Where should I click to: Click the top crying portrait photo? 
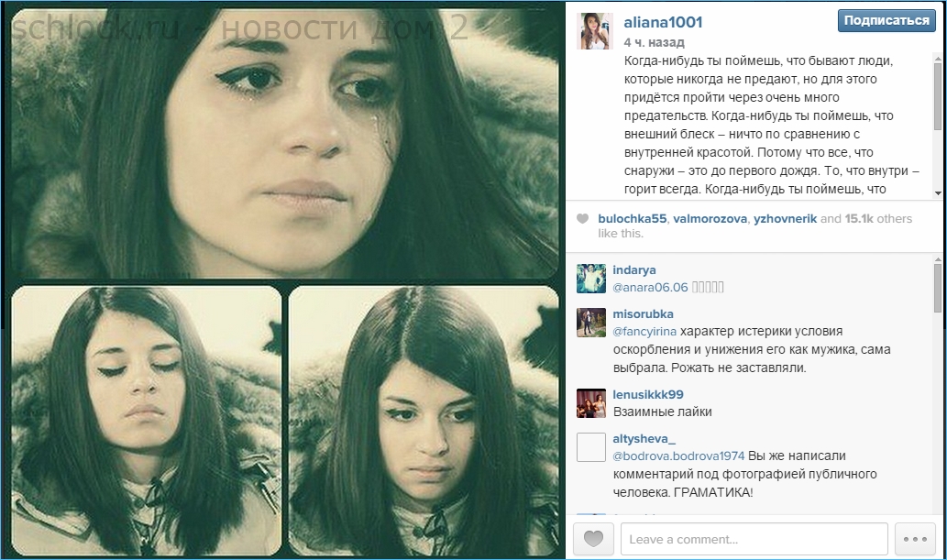point(284,143)
